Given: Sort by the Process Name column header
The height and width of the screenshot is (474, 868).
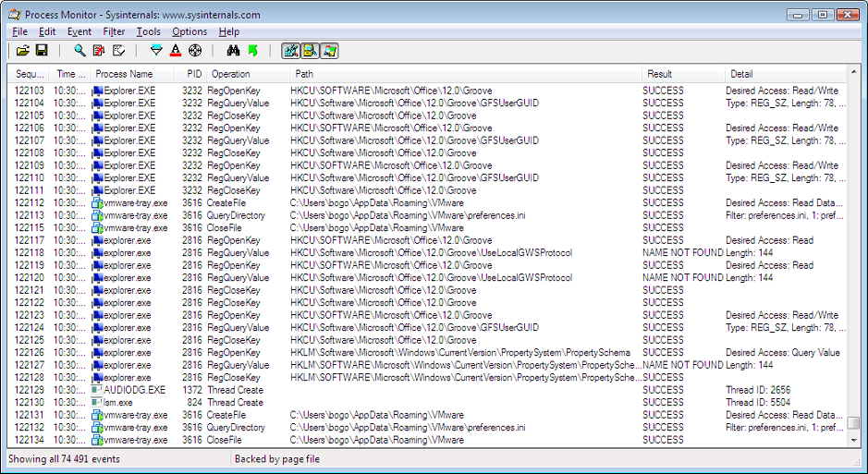Looking at the screenshot, I should (x=132, y=74).
